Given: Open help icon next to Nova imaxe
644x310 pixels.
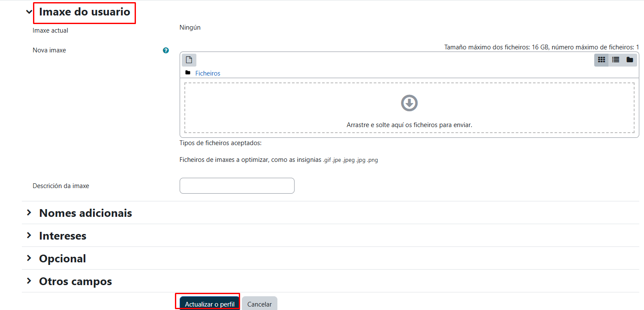Looking at the screenshot, I should coord(166,50).
